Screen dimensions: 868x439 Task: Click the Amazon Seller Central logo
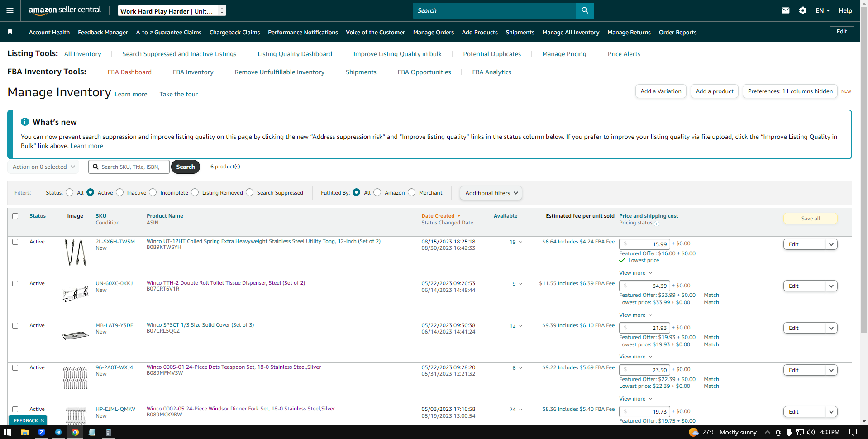[65, 10]
